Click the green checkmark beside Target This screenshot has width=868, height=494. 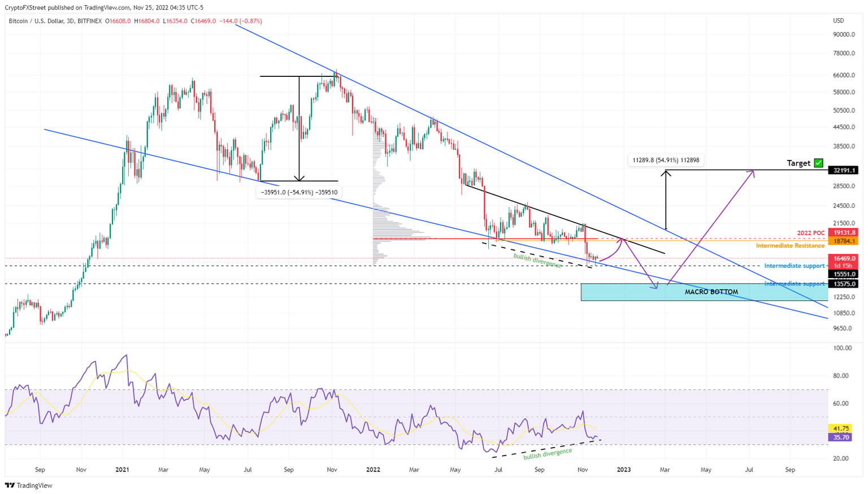point(818,163)
